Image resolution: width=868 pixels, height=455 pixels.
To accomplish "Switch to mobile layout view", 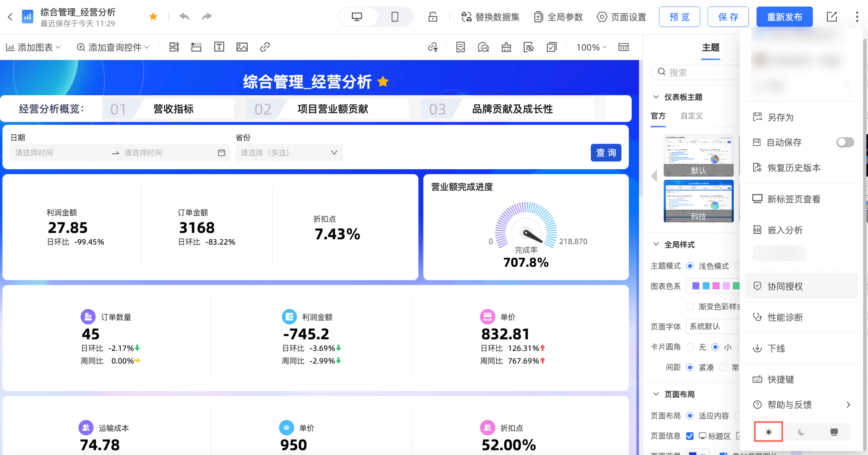I will pyautogui.click(x=395, y=17).
